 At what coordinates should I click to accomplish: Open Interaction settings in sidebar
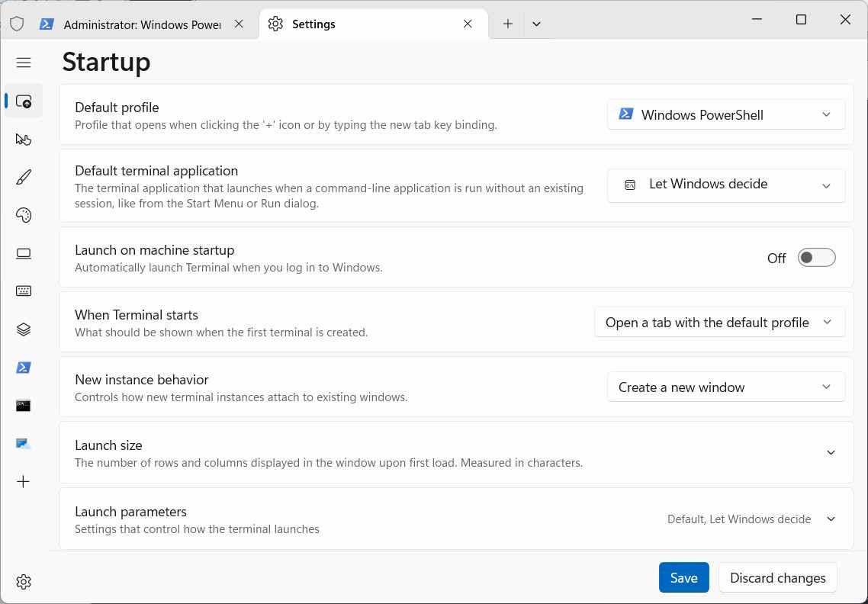coord(24,139)
